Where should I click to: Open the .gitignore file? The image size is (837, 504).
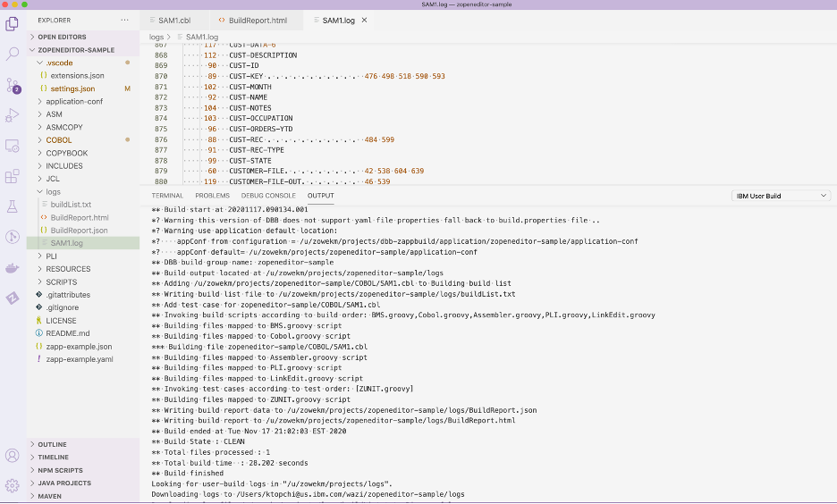83,307
